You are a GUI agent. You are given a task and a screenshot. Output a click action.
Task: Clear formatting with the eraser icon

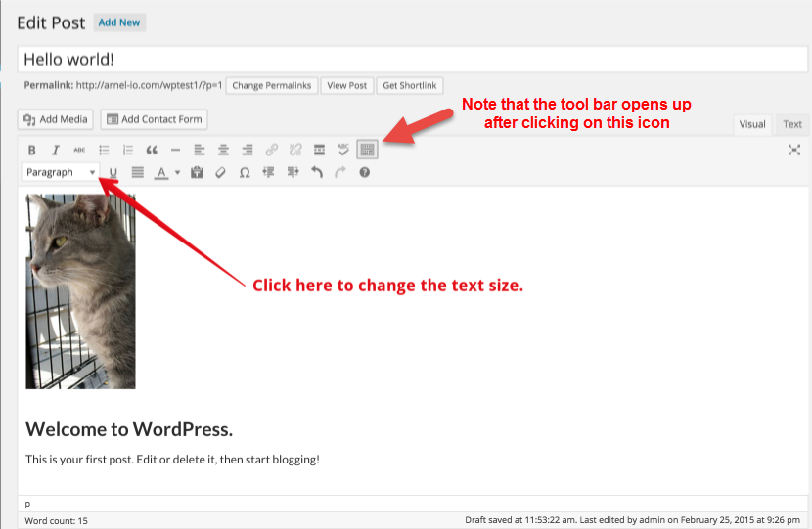click(x=220, y=172)
